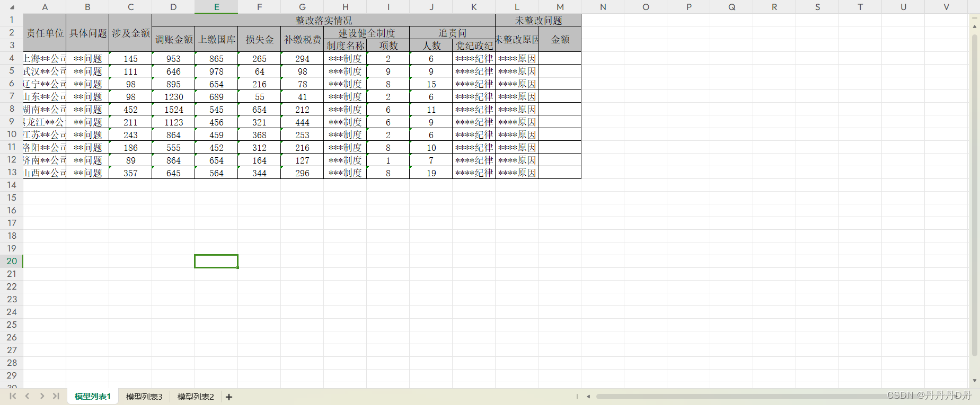Add a new sheet with plus icon
This screenshot has height=405, width=980.
229,397
